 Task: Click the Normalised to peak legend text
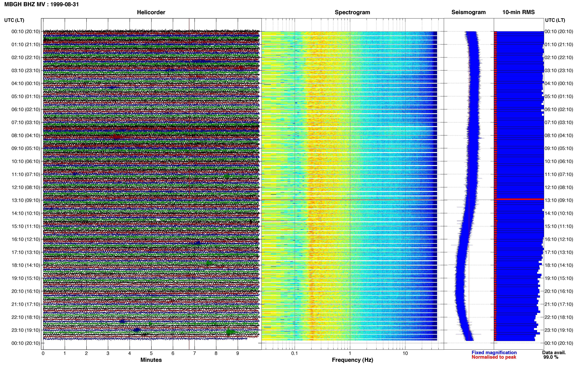click(494, 357)
